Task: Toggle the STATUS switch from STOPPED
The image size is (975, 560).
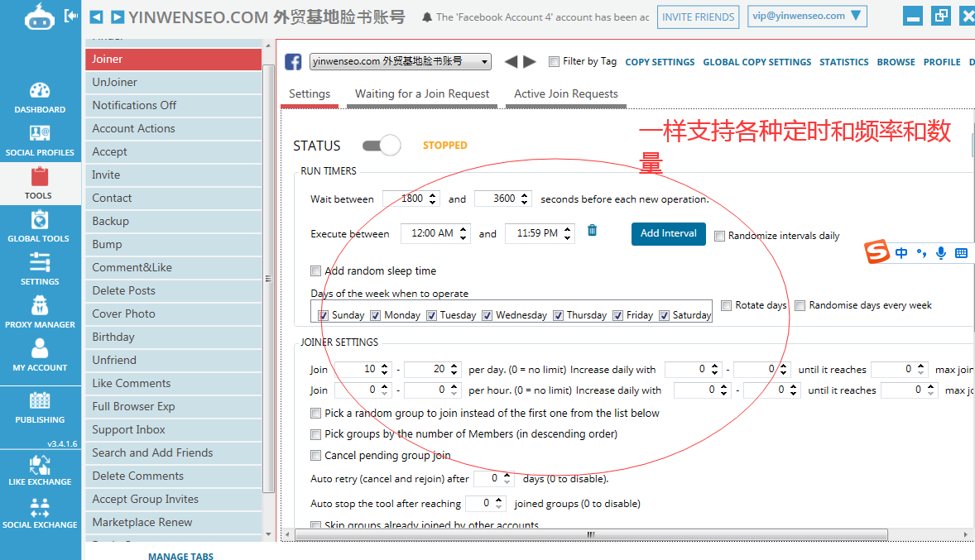Action: 381,145
